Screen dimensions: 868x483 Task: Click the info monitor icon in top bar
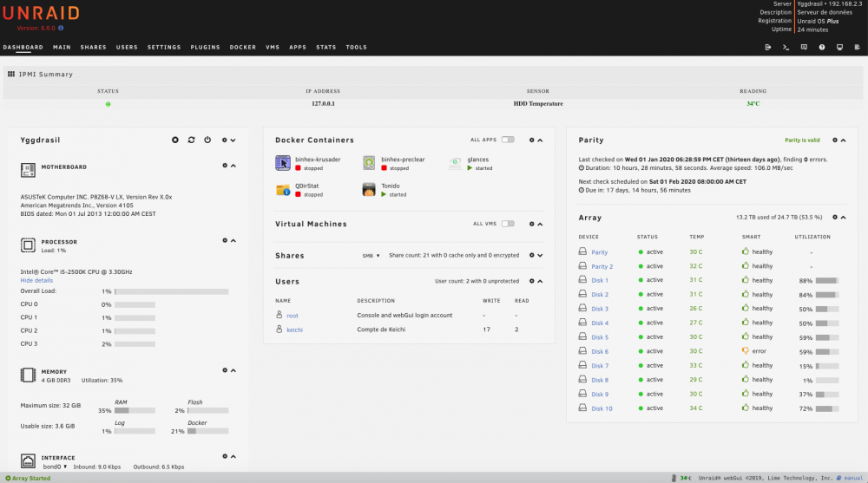[x=839, y=47]
